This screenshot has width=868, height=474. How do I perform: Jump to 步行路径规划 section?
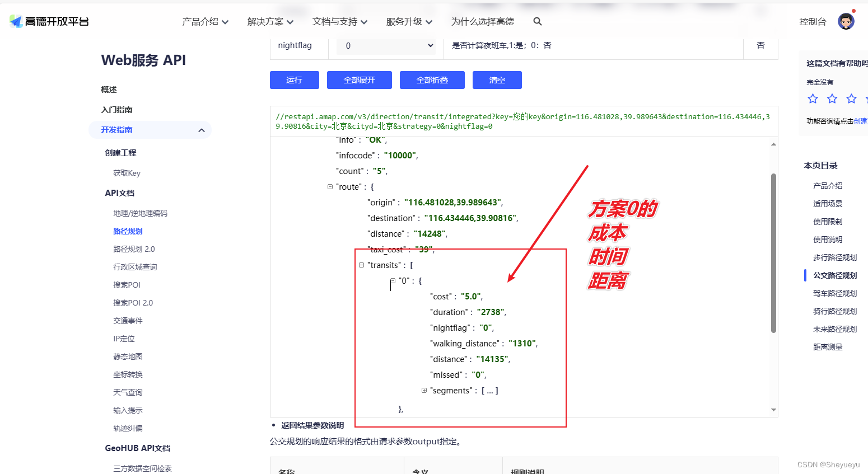coord(835,257)
